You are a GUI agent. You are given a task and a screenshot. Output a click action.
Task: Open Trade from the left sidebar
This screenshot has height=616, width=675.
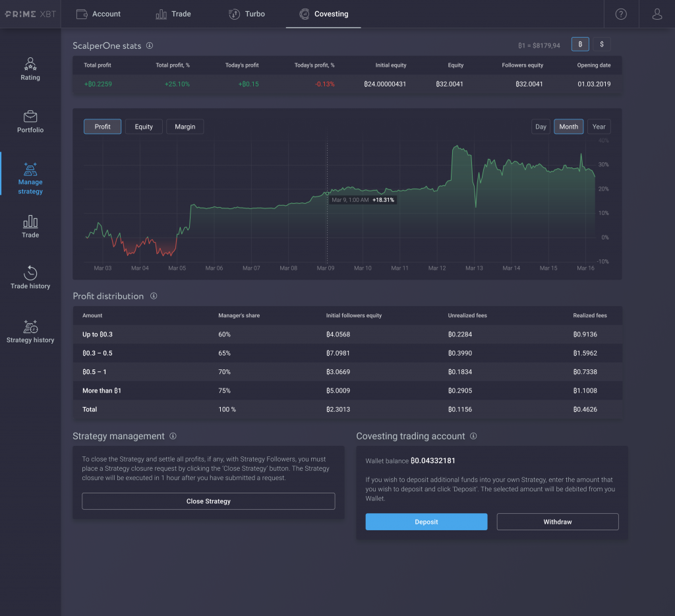point(30,226)
